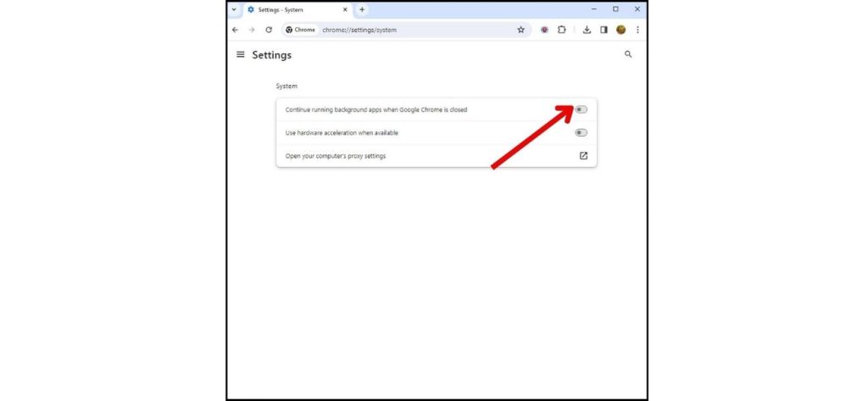Viewport: 868px width, 401px height.
Task: Click the Chrome site info chip
Action: pyautogui.click(x=301, y=30)
